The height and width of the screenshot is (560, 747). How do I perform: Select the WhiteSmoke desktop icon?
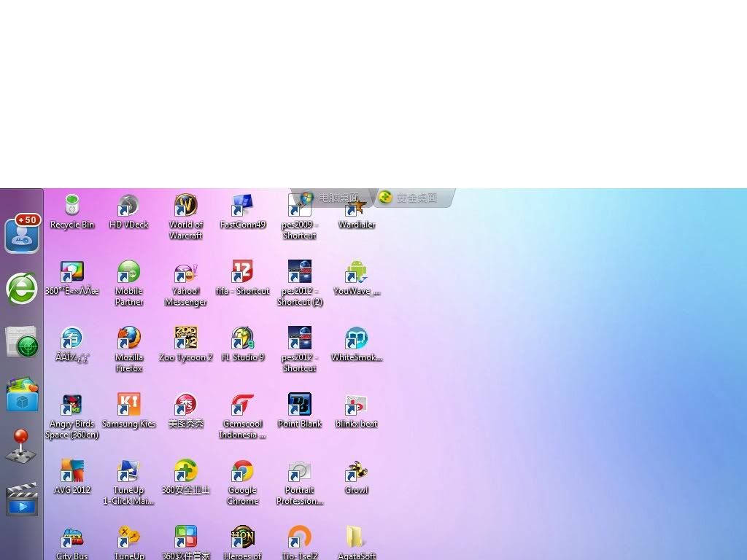click(356, 338)
